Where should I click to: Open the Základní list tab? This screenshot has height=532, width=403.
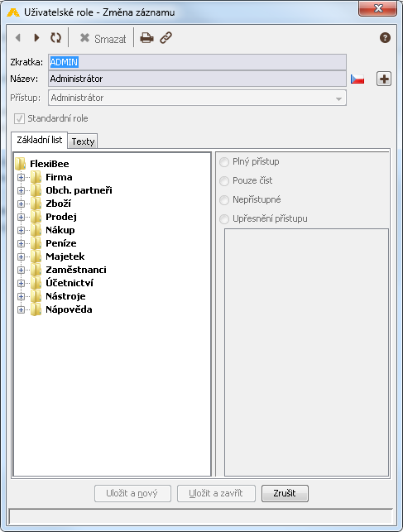pos(40,140)
